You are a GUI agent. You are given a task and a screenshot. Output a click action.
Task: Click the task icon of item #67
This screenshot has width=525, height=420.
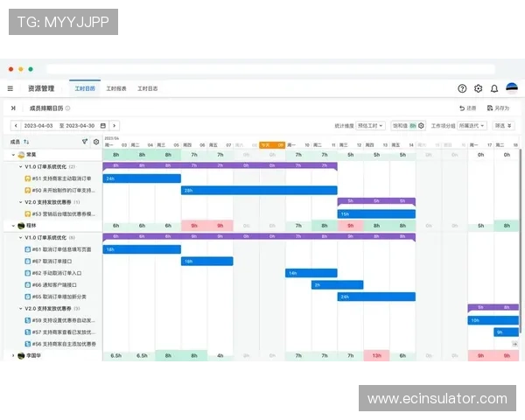(28, 262)
